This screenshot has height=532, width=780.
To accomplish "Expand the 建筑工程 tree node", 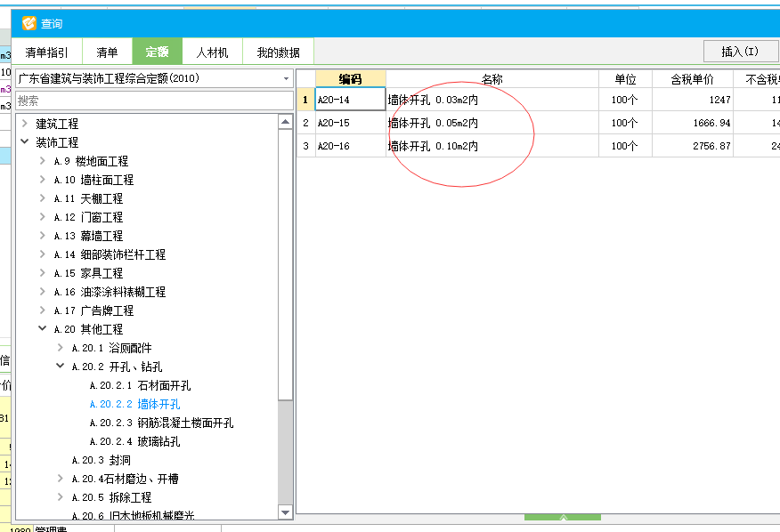I will (x=25, y=124).
